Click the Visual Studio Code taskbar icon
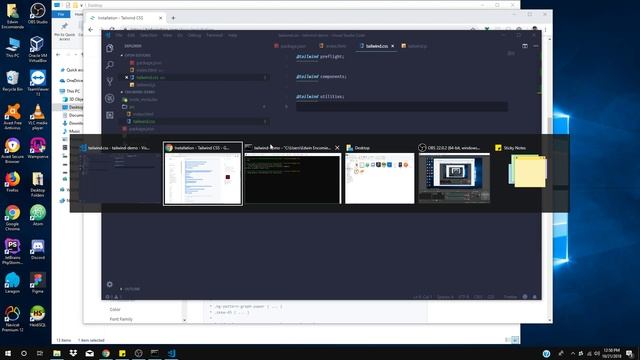The image size is (640, 360). [171, 353]
